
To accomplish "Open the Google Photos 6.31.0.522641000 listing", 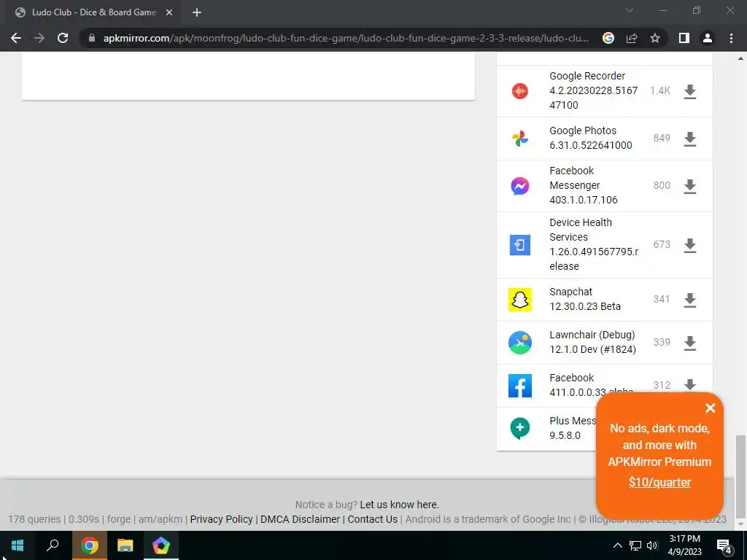I will point(591,138).
